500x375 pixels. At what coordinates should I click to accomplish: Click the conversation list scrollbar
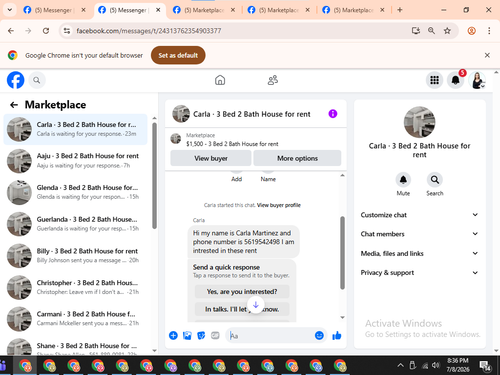tap(154, 175)
